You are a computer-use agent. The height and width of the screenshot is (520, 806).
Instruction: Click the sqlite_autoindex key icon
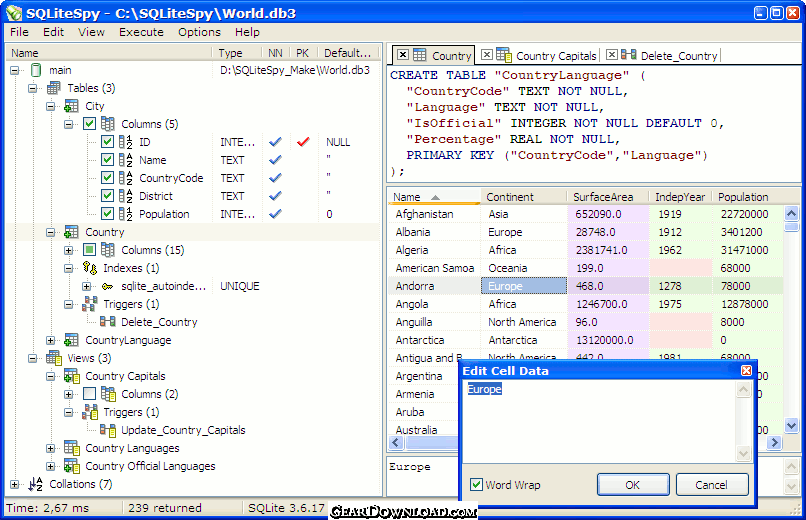click(x=107, y=286)
